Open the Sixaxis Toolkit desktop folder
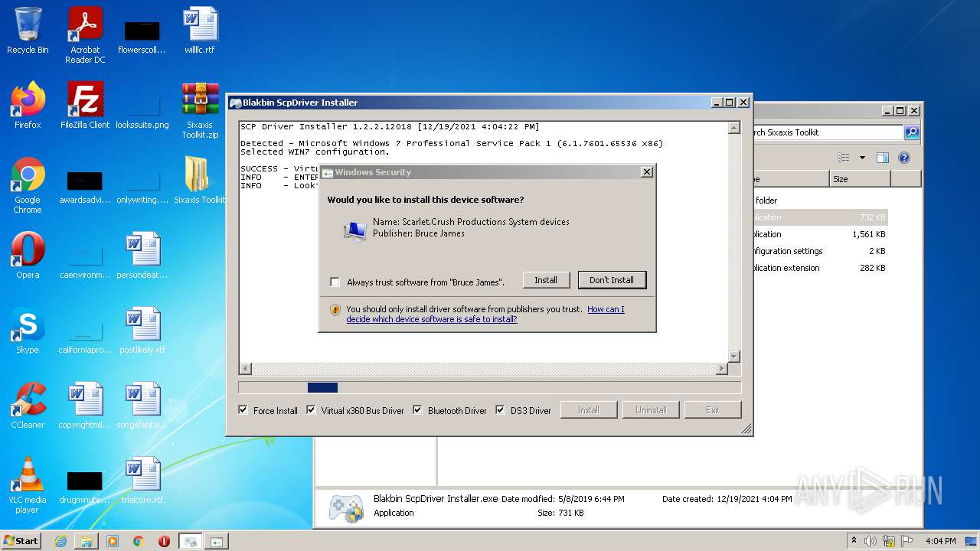The height and width of the screenshot is (551, 980). [200, 181]
